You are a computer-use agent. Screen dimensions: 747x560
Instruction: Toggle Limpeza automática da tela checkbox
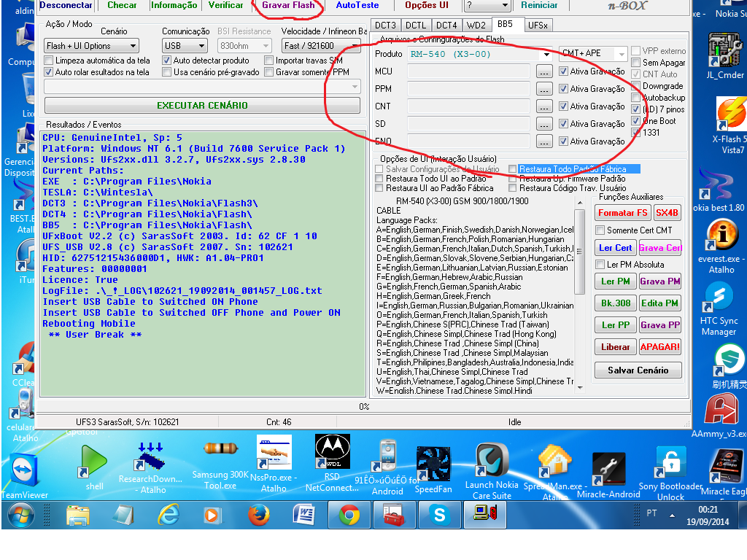pyautogui.click(x=48, y=61)
